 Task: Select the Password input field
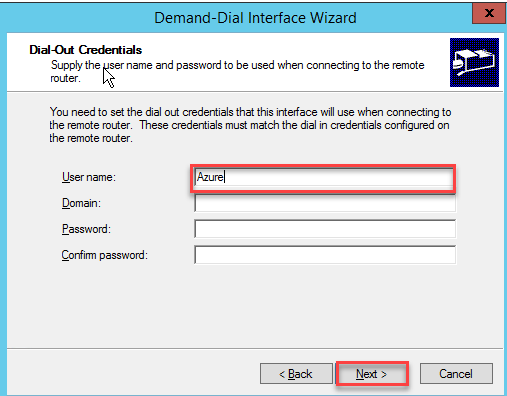pos(325,229)
